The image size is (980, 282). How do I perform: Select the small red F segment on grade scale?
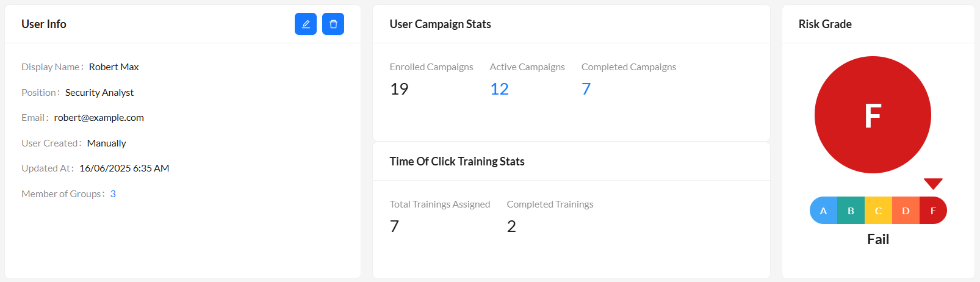[x=933, y=211]
